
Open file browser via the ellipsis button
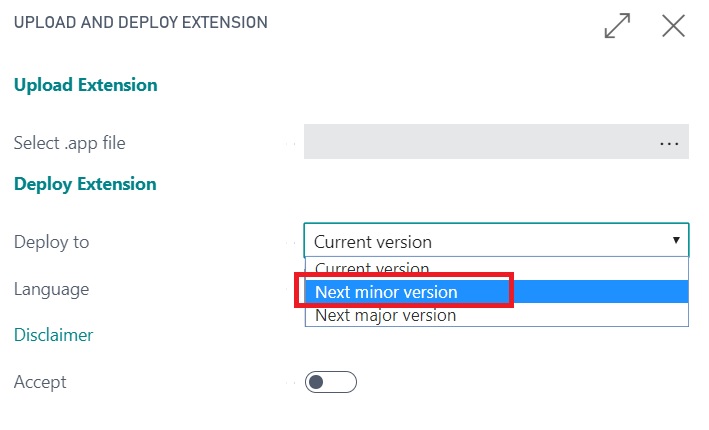[x=669, y=143]
